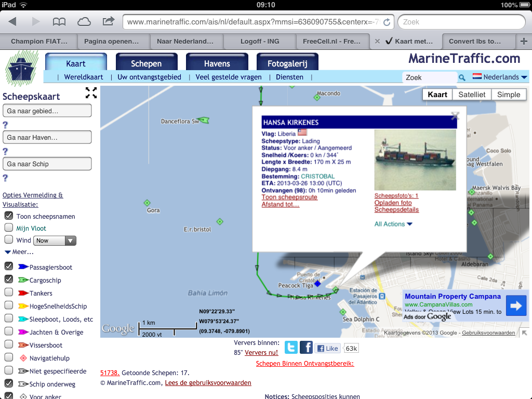Click the Liberia flag icon in popup
Viewport: 532px width, 399px height.
pos(302,132)
